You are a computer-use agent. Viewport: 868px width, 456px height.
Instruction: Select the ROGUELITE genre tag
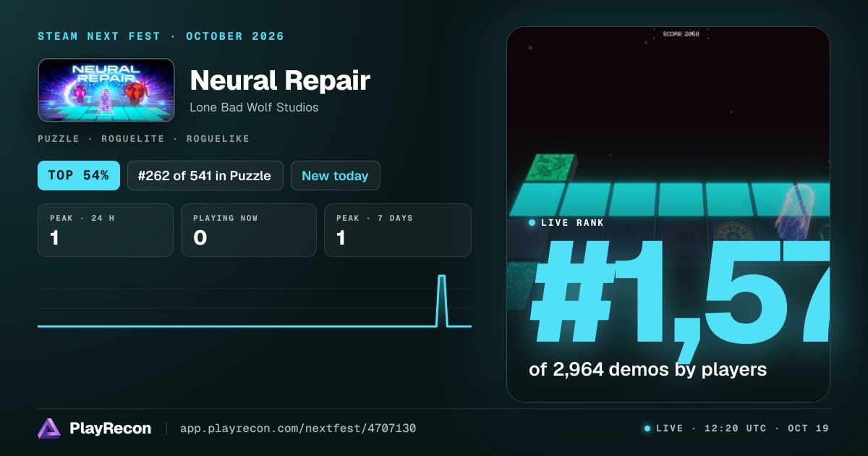tap(133, 138)
